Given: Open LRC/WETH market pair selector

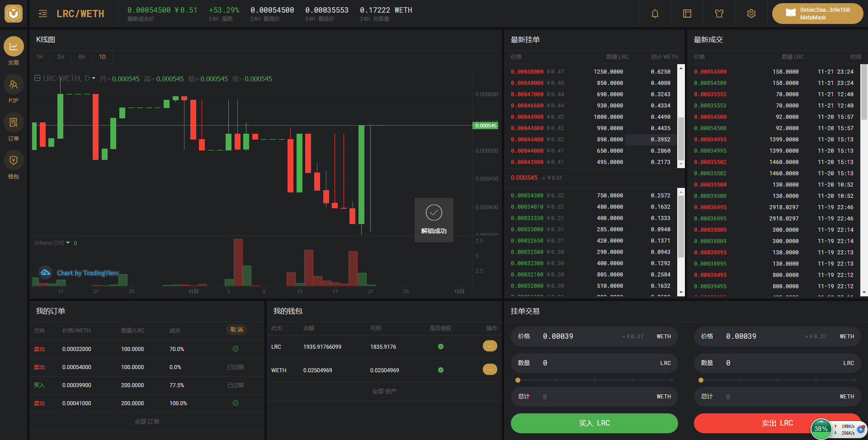Looking at the screenshot, I should point(80,14).
